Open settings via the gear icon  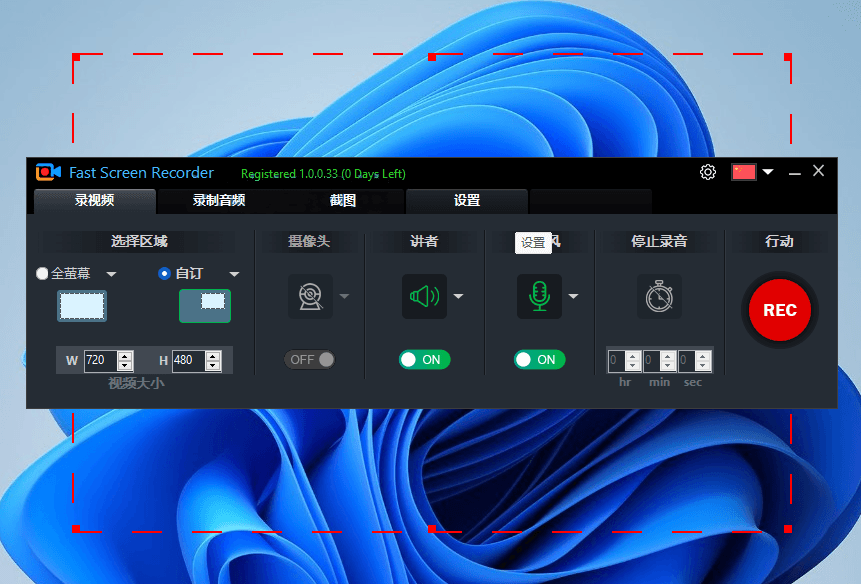coord(708,172)
